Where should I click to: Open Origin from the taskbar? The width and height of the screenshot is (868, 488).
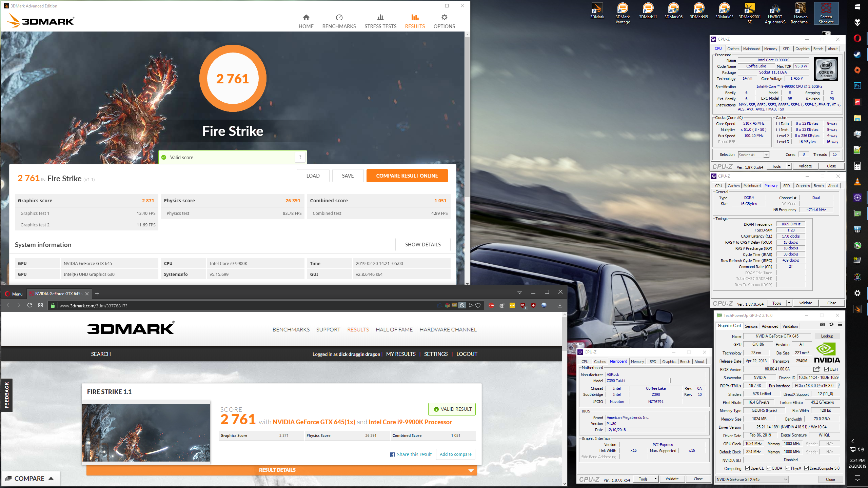[x=857, y=70]
